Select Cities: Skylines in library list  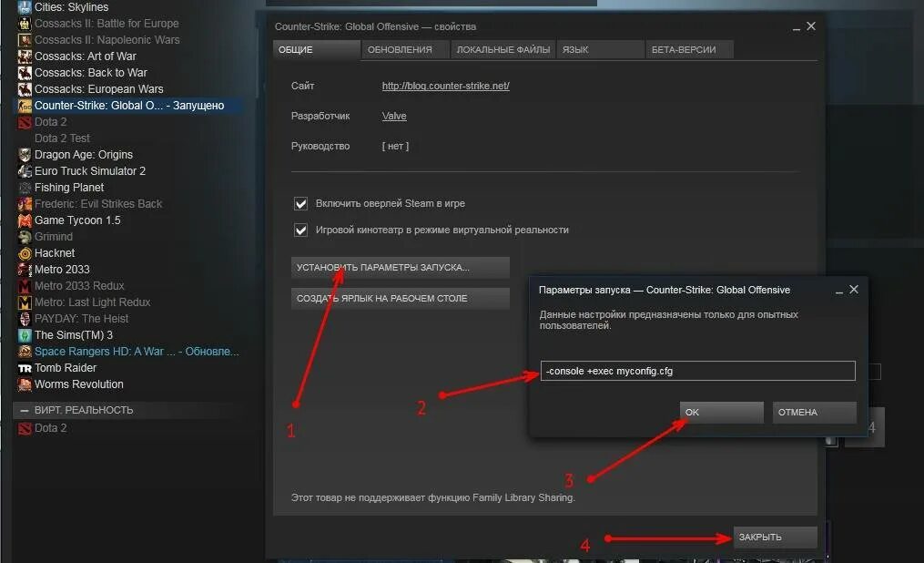(71, 7)
